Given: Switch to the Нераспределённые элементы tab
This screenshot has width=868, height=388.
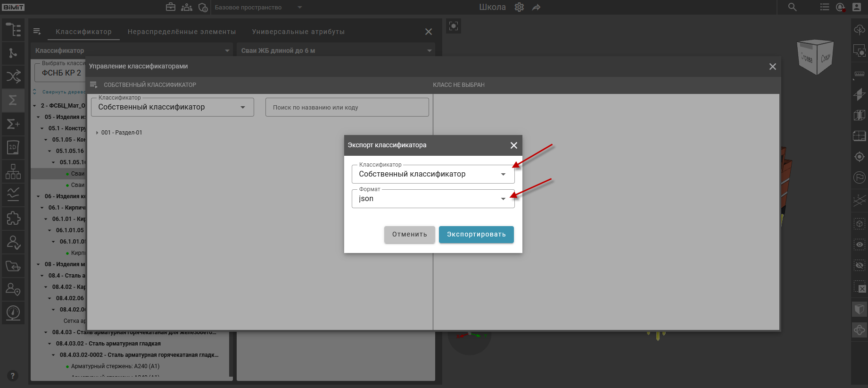Looking at the screenshot, I should tap(182, 32).
